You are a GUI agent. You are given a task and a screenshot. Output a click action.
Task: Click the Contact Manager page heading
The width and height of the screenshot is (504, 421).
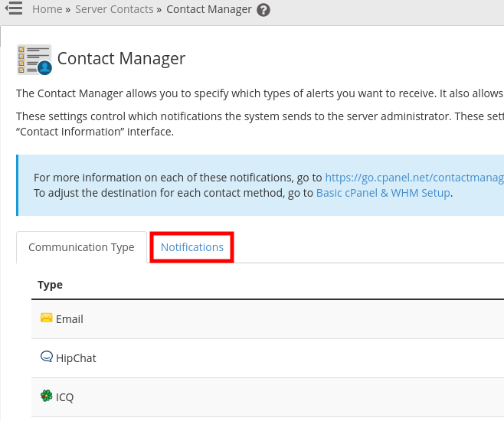121,59
